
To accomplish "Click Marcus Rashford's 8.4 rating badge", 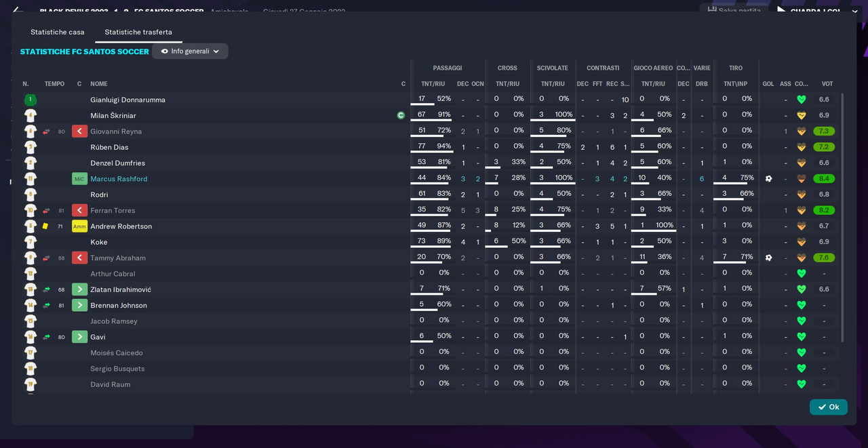I will [x=824, y=179].
